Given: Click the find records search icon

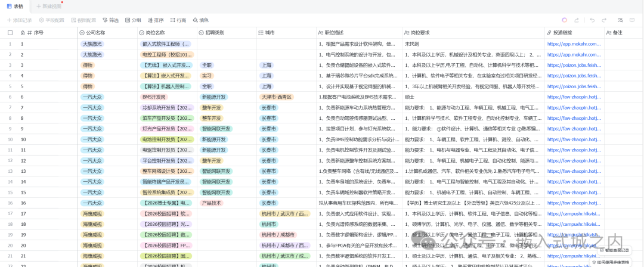Looking at the screenshot, I should (x=620, y=20).
